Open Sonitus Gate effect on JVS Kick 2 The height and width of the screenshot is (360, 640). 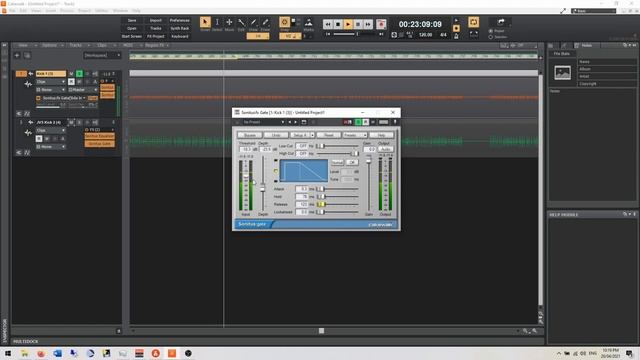point(100,144)
